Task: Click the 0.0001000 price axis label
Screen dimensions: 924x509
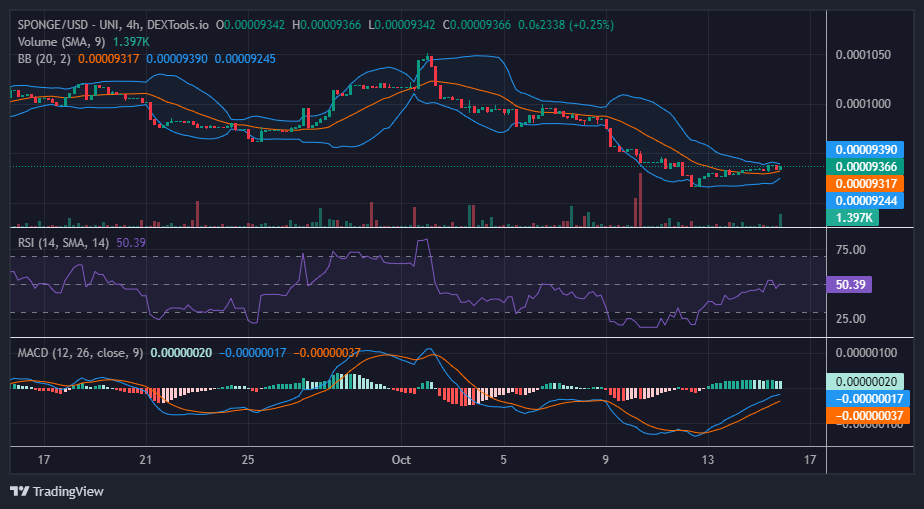Action: pyautogui.click(x=863, y=104)
